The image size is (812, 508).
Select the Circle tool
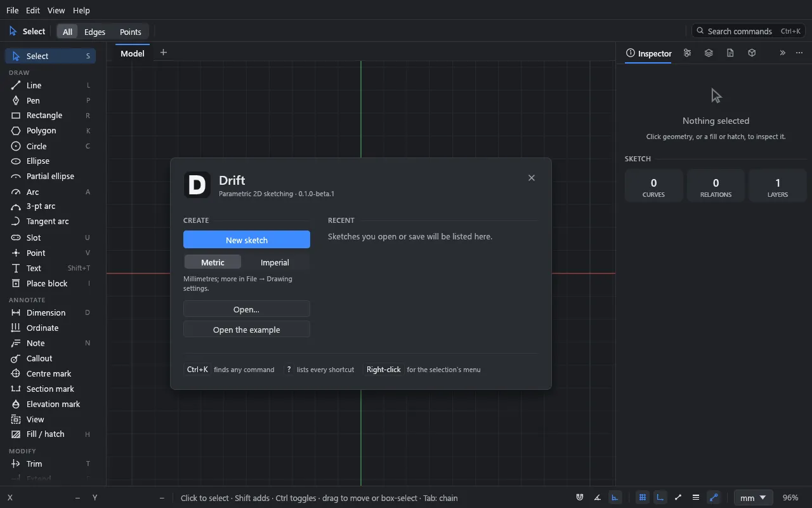coord(51,146)
